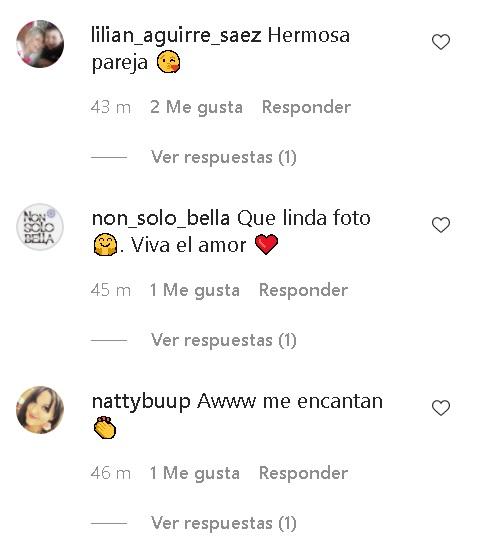Reply to lilian_aguirre_saez's comment

[x=306, y=107]
